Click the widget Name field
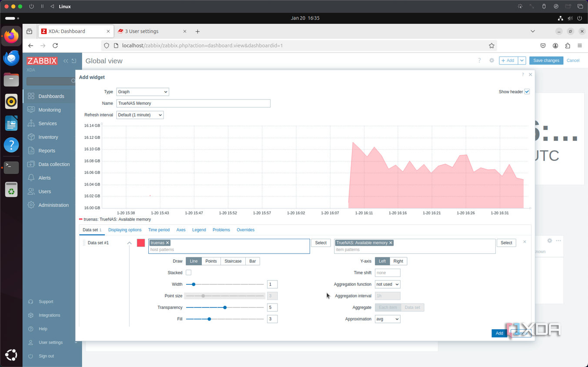This screenshot has height=367, width=588. point(194,103)
